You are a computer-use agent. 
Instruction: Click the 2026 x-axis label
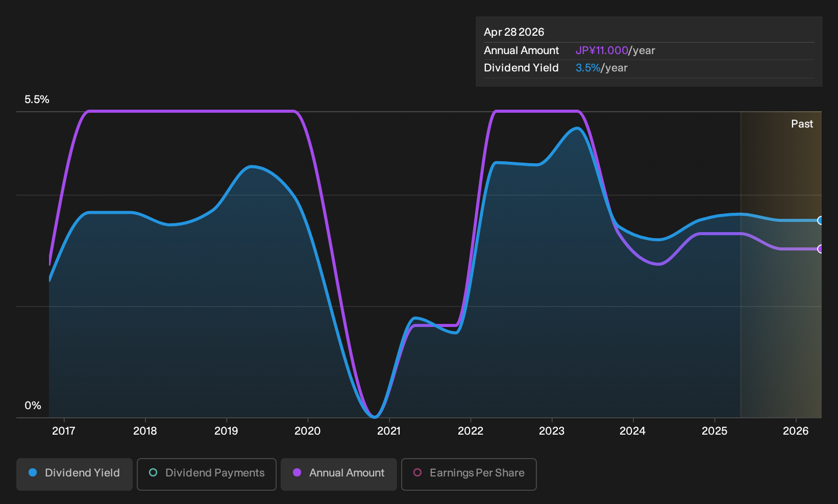coord(796,431)
